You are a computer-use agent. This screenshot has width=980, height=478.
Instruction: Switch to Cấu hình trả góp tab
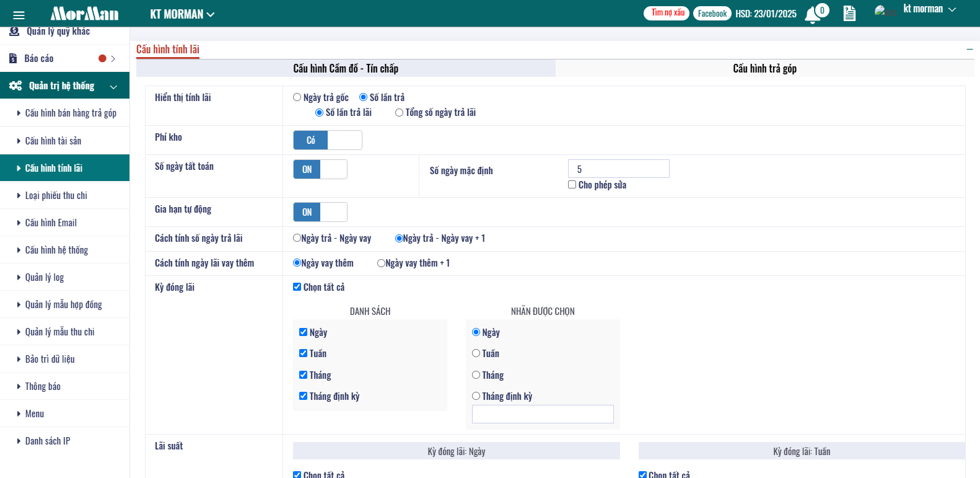point(764,68)
